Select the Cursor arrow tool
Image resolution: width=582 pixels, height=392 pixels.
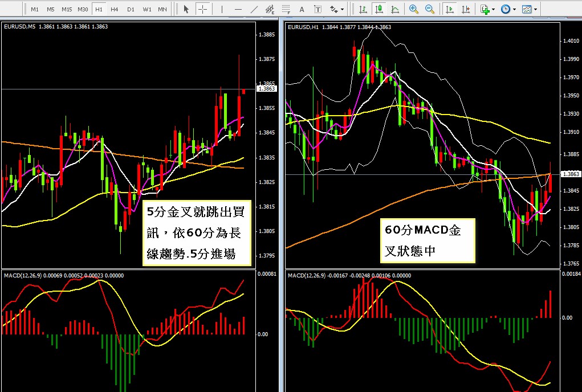click(186, 9)
